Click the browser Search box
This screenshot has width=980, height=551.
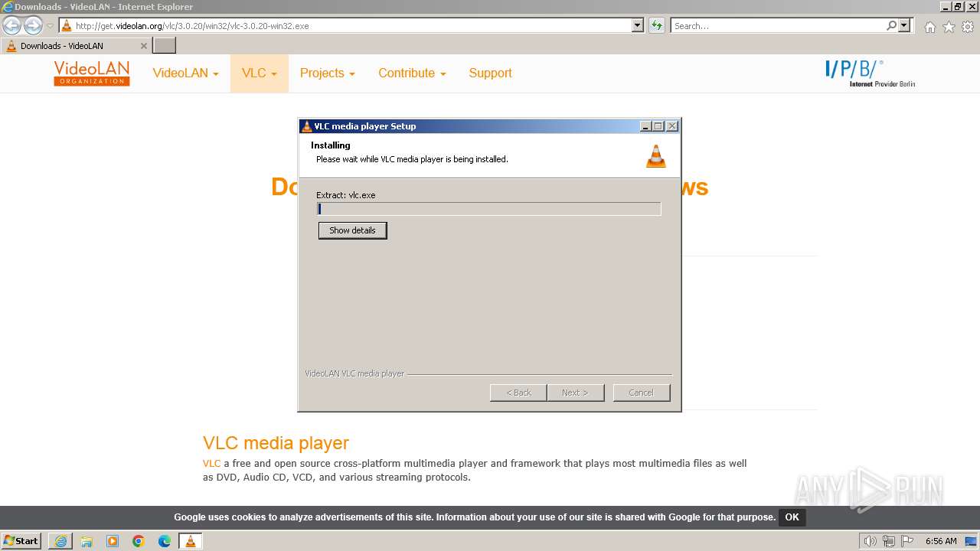point(778,26)
